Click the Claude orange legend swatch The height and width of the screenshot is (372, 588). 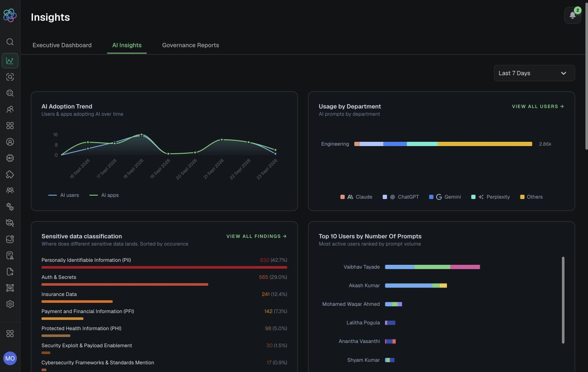pos(343,197)
